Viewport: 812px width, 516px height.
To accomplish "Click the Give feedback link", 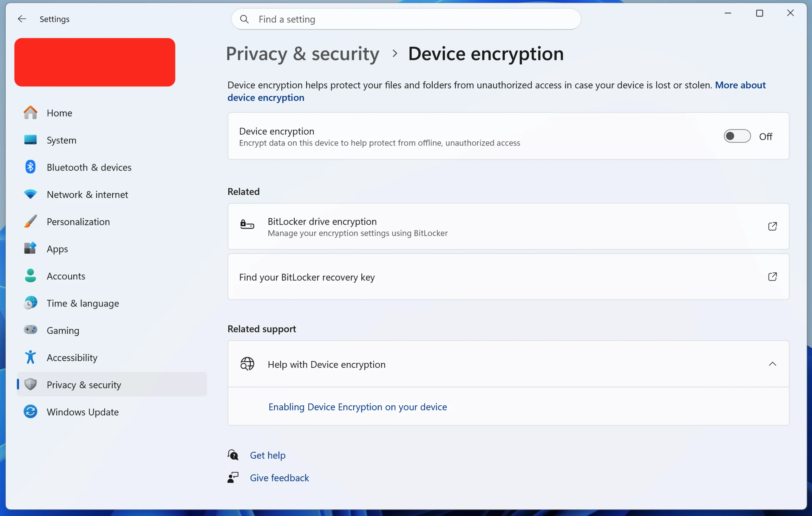I will coord(279,478).
